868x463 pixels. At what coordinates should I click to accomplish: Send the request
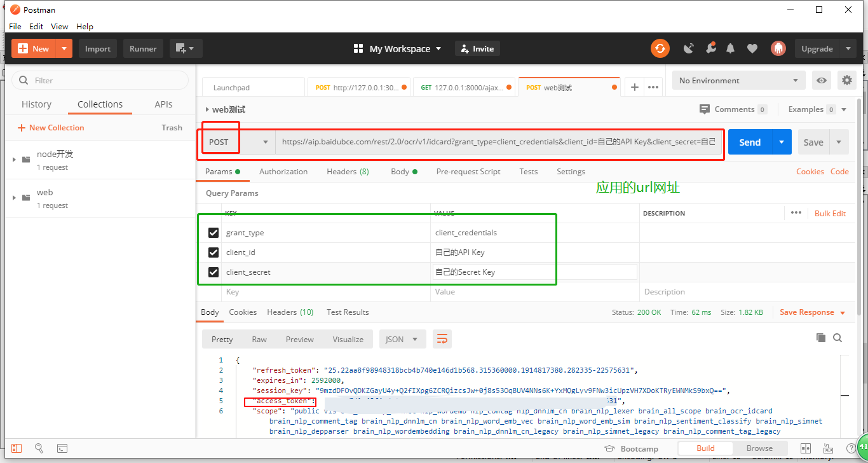pos(750,142)
